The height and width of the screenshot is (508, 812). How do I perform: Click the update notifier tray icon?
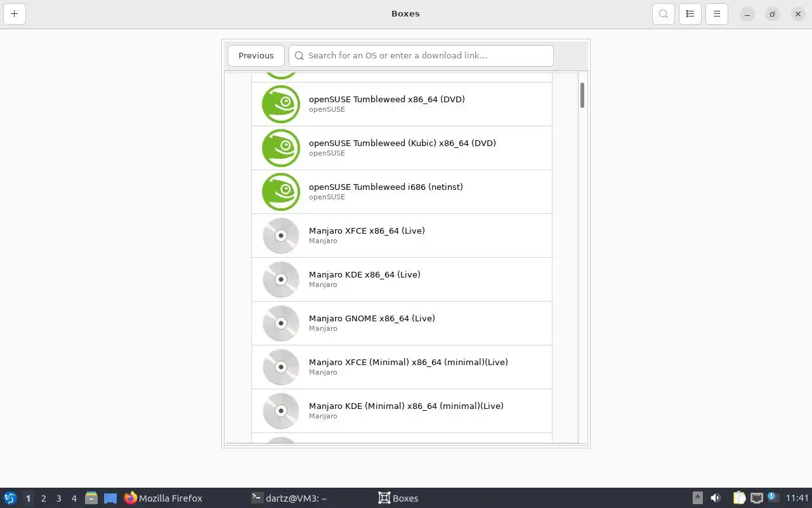click(772, 497)
